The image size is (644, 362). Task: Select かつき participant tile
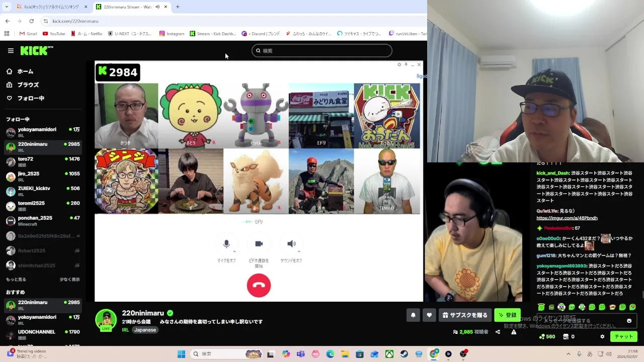tap(126, 116)
